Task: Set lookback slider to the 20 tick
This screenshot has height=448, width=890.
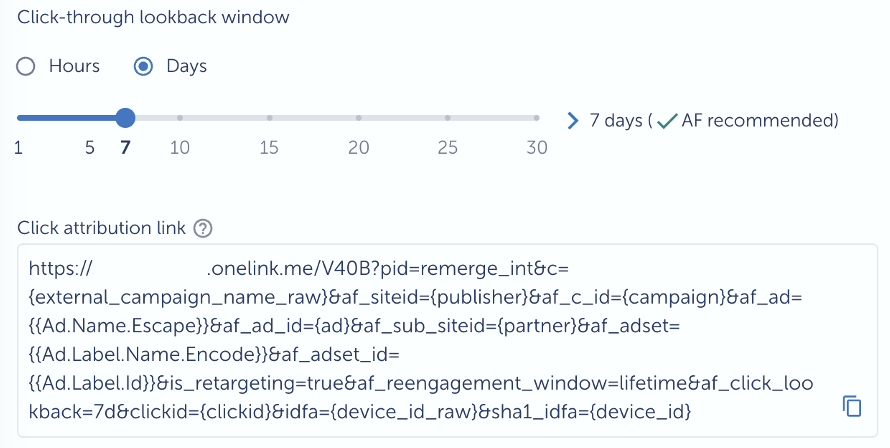Action: pyautogui.click(x=358, y=118)
